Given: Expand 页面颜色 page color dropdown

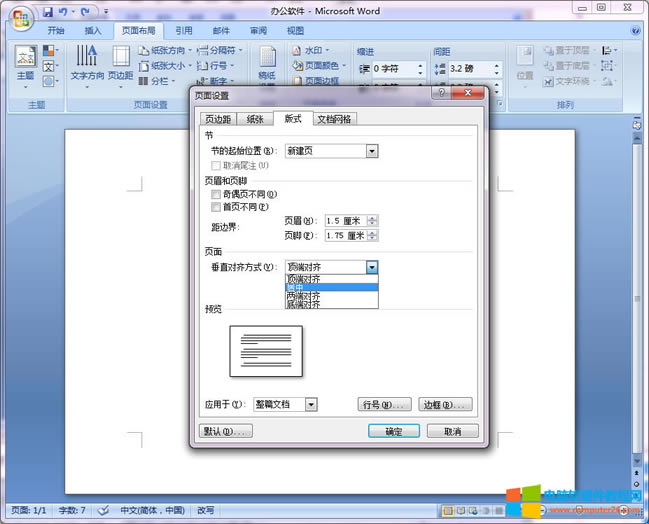Looking at the screenshot, I should [344, 66].
